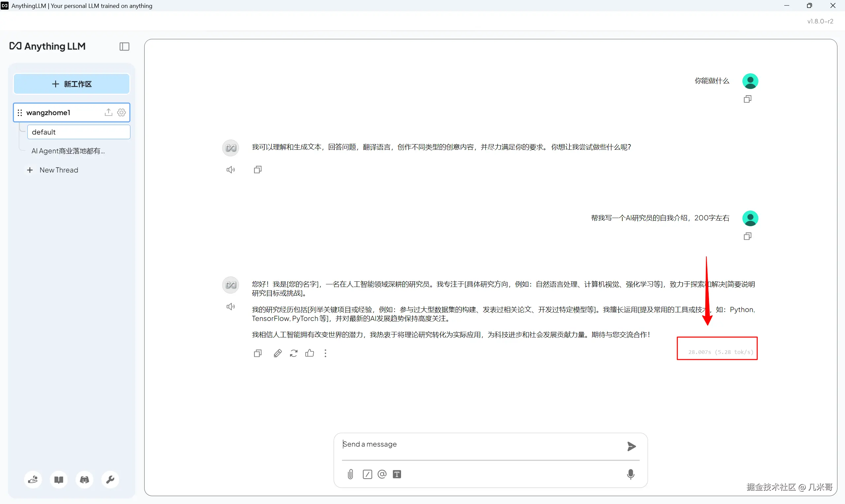Viewport: 845px width, 504px height.
Task: Open slash commands from the input bar
Action: 367,474
